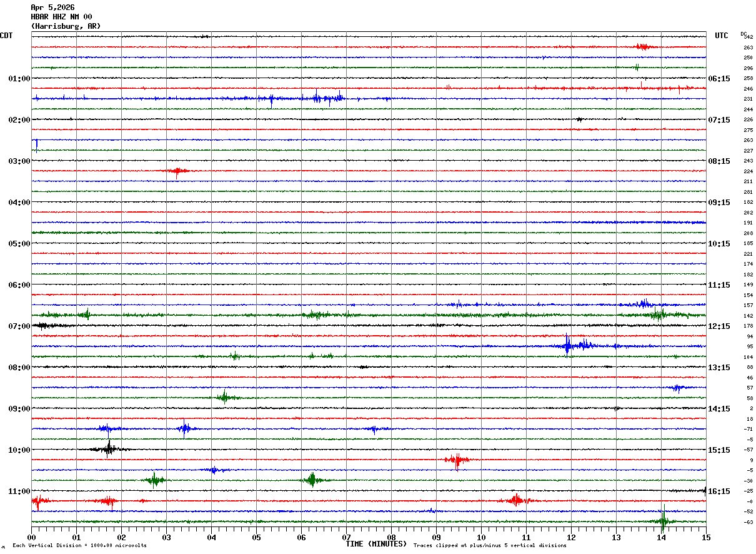Viewport: 756px width, 554px height.
Task: Click the green spike near minute 14 on bottom trace
Action: pos(663,519)
